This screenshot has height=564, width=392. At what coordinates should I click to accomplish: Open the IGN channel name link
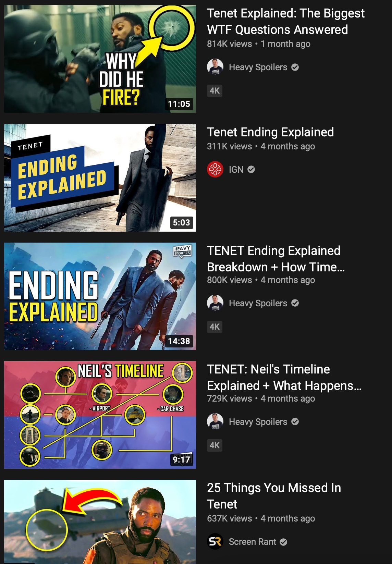click(x=236, y=169)
